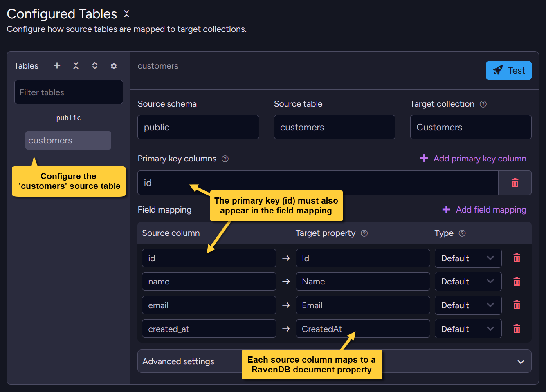This screenshot has height=392, width=546.
Task: Open Tables panel gear settings
Action: coord(114,66)
